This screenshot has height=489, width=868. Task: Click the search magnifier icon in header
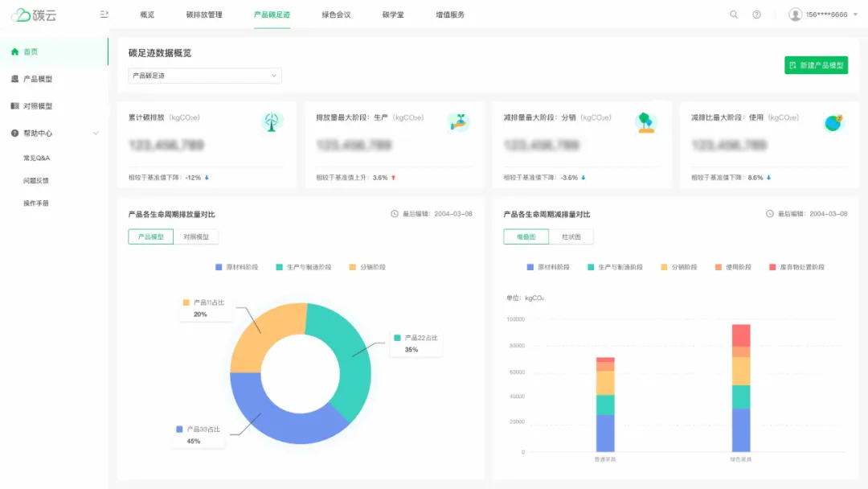pyautogui.click(x=733, y=14)
